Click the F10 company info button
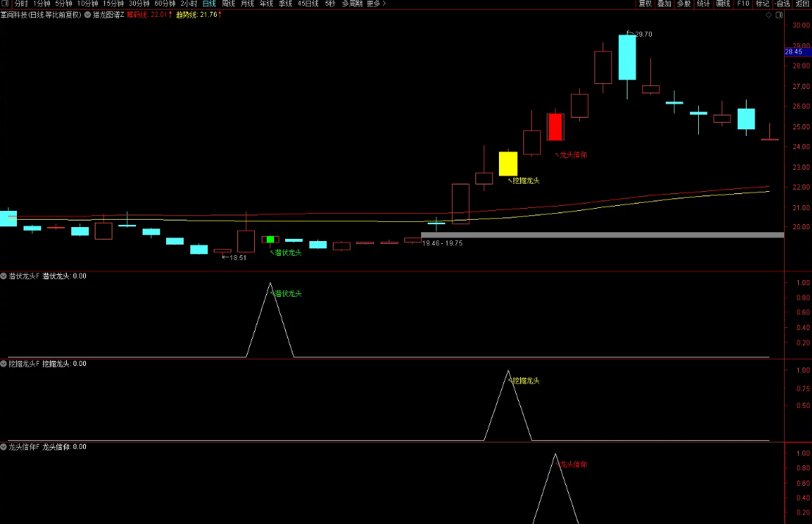The width and height of the screenshot is (812, 524). click(x=743, y=4)
